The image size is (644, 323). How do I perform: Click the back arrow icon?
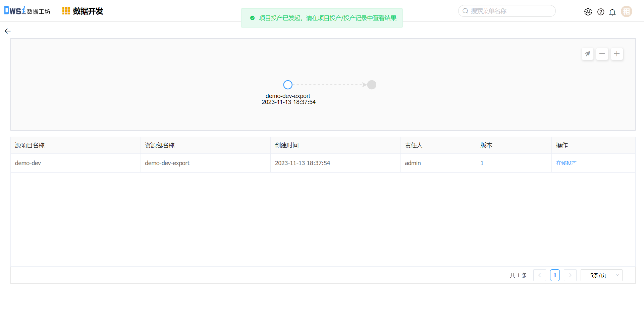click(x=8, y=31)
